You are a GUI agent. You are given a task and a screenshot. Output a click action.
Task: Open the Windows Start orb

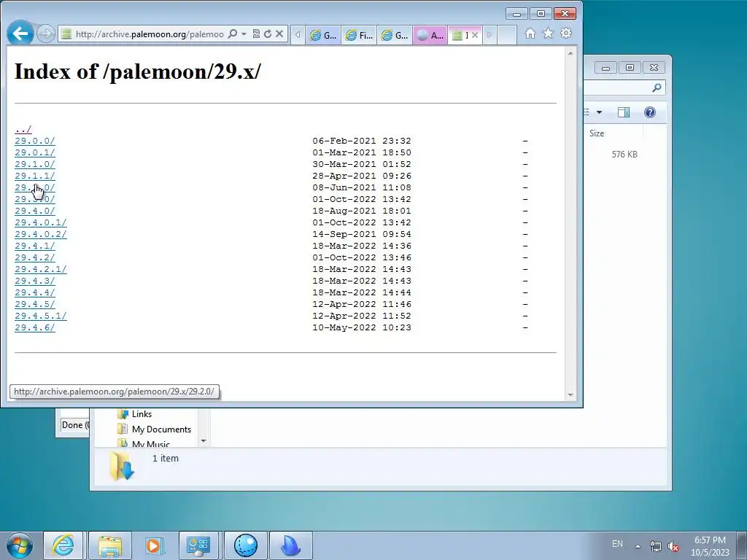click(x=20, y=545)
